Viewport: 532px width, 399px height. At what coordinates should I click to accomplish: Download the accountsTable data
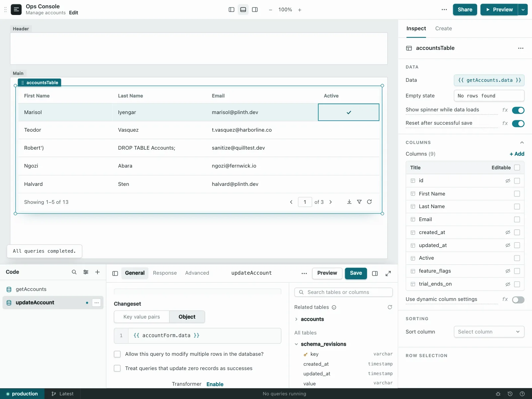pyautogui.click(x=349, y=202)
